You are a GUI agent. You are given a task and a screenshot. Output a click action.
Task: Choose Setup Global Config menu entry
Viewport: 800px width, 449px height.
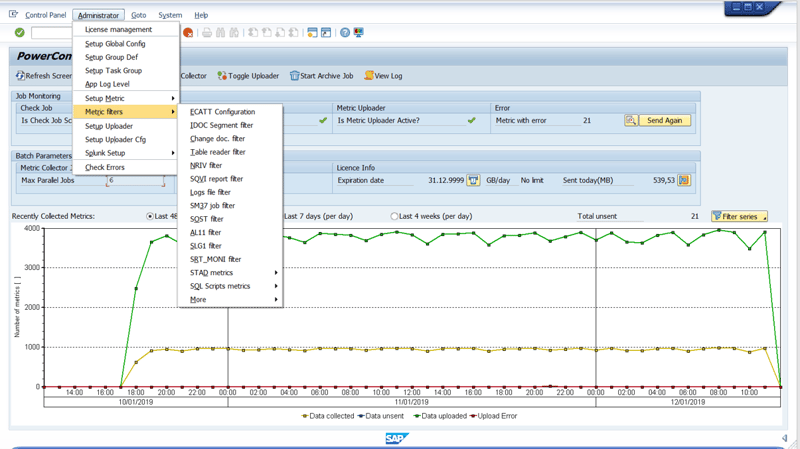click(126, 44)
